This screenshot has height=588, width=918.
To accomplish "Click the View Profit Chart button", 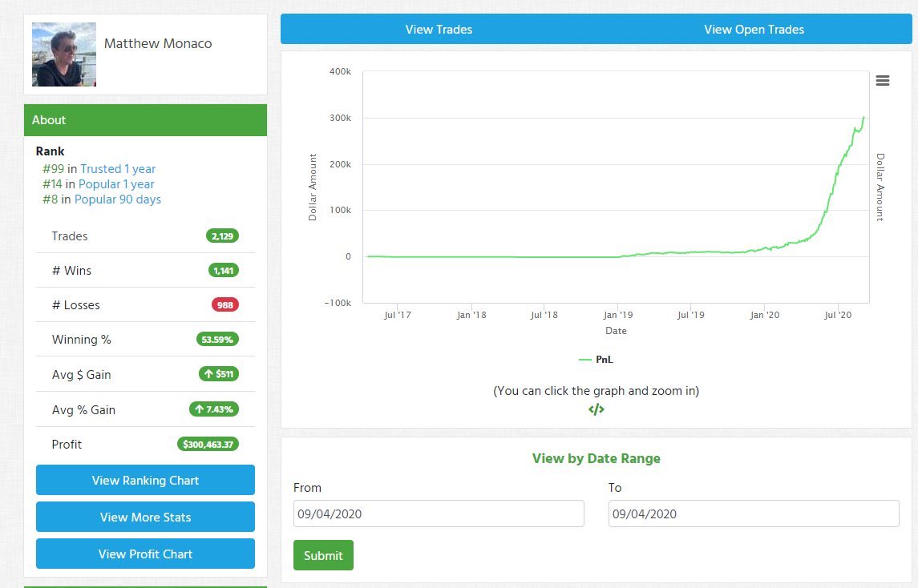I will (x=145, y=554).
